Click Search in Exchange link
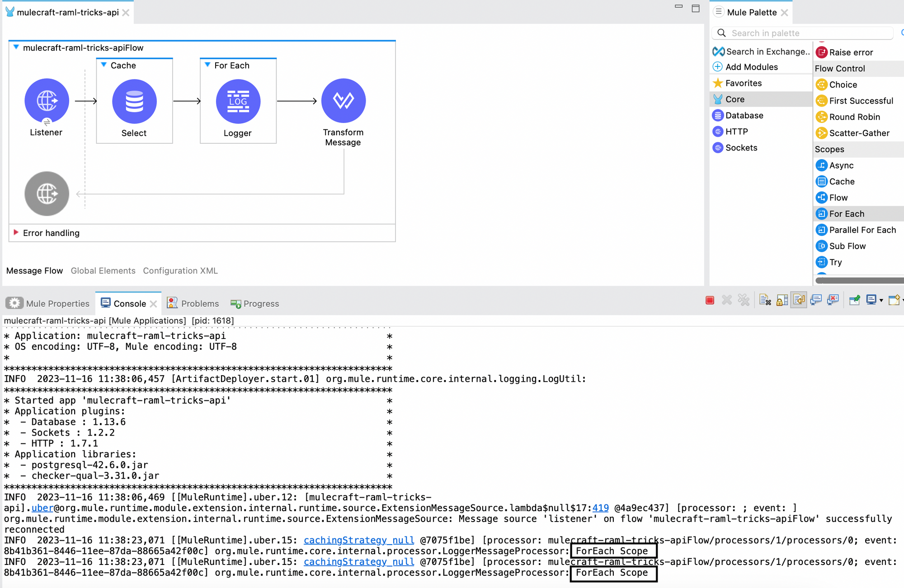Image resolution: width=904 pixels, height=588 pixels. click(x=767, y=52)
